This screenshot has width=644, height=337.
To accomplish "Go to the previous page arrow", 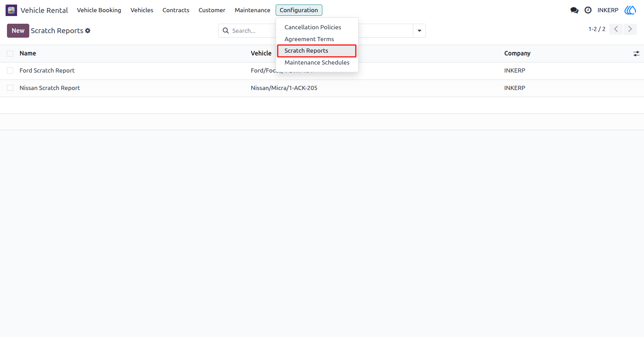I will coord(616,29).
